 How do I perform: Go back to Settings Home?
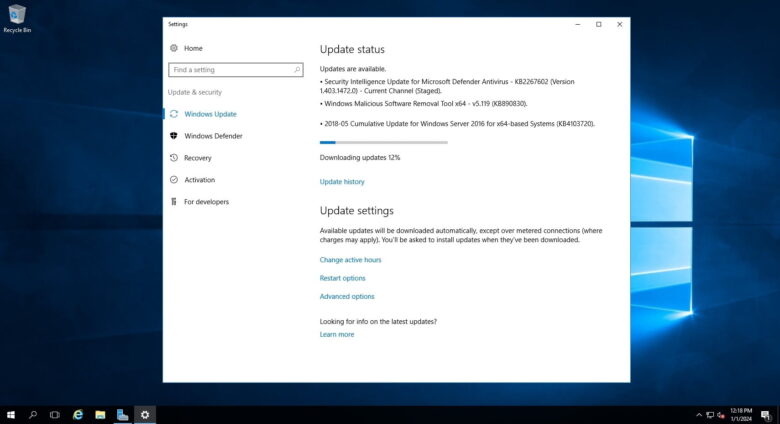point(193,48)
